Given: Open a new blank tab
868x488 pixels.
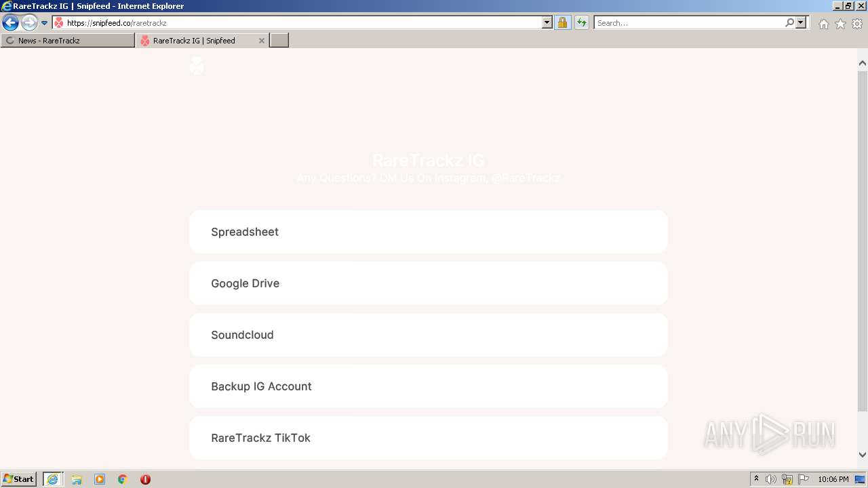Looking at the screenshot, I should pos(279,41).
